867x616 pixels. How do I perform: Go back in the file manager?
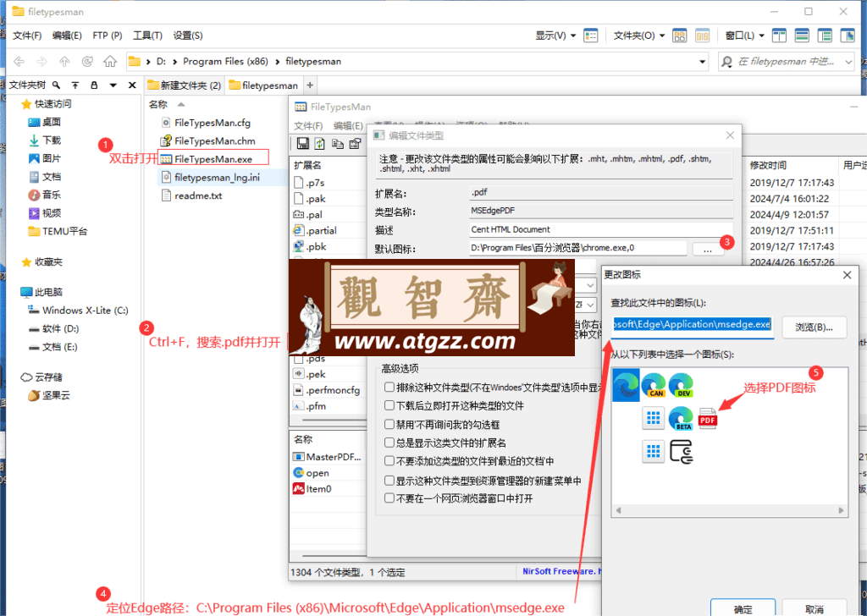point(19,61)
